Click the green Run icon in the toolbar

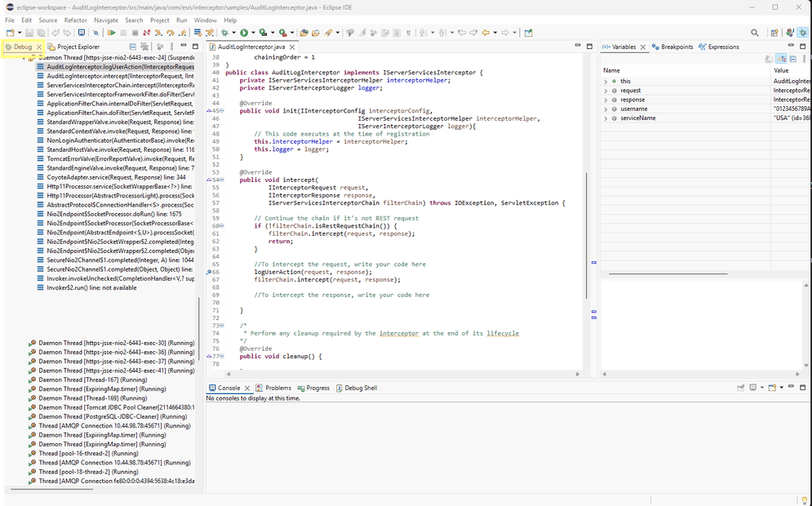244,33
